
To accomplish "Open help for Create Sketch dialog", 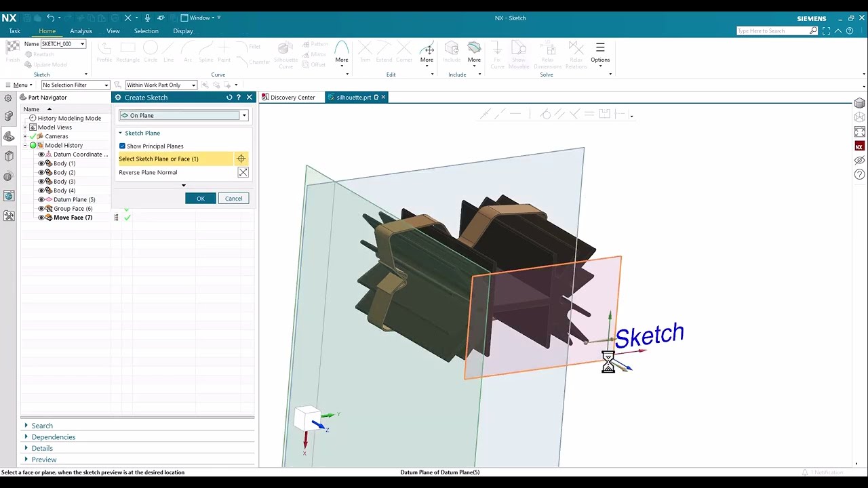I will click(239, 98).
